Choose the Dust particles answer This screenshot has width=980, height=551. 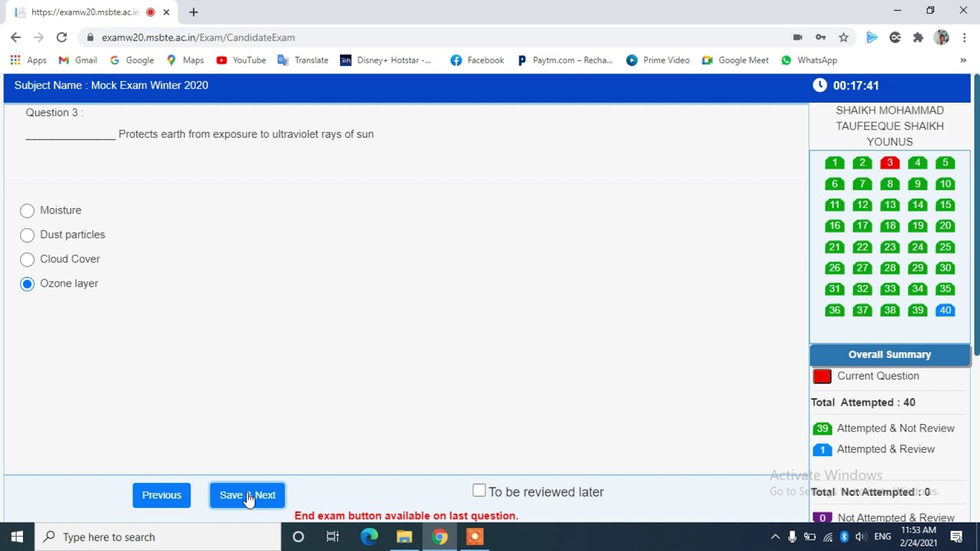point(28,235)
